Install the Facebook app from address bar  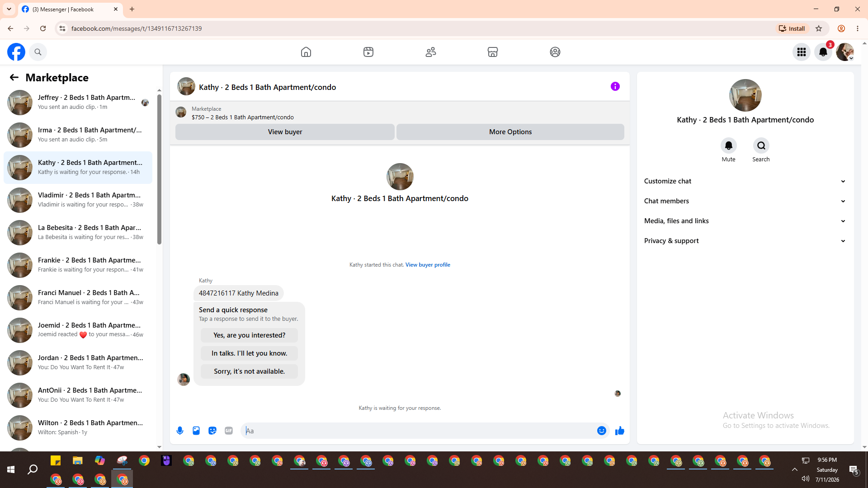(792, 28)
